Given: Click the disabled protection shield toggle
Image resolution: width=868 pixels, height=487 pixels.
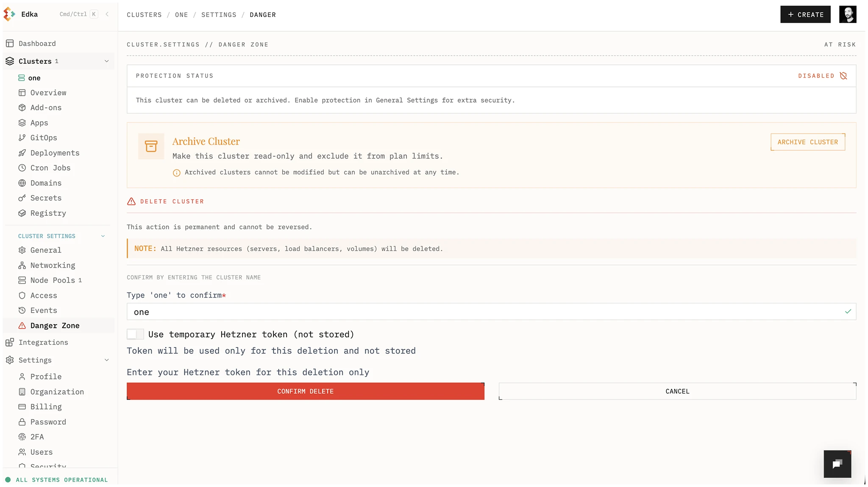Looking at the screenshot, I should (844, 75).
